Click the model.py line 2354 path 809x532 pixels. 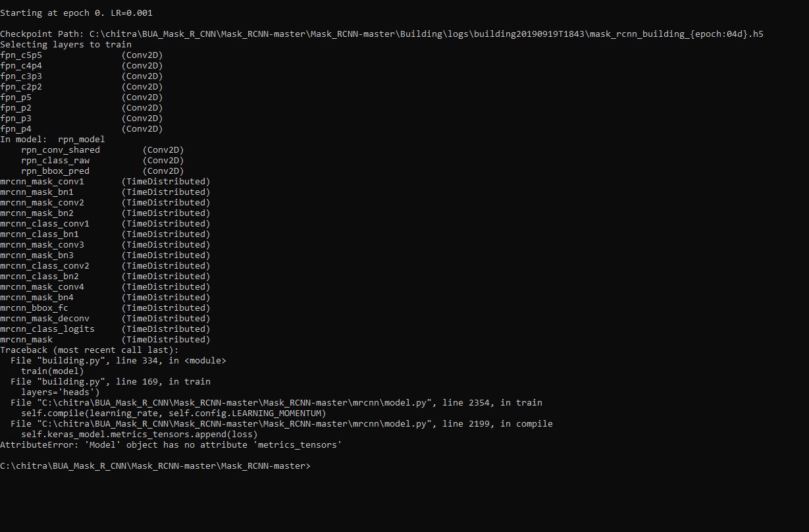point(276,403)
